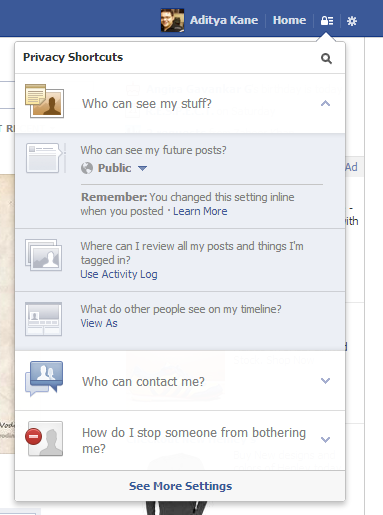Open the View As link
The width and height of the screenshot is (383, 515).
pos(99,323)
